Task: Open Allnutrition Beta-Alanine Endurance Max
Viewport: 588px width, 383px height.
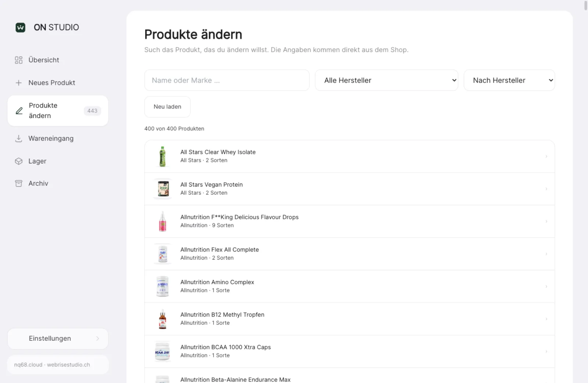Action: pyautogui.click(x=349, y=376)
